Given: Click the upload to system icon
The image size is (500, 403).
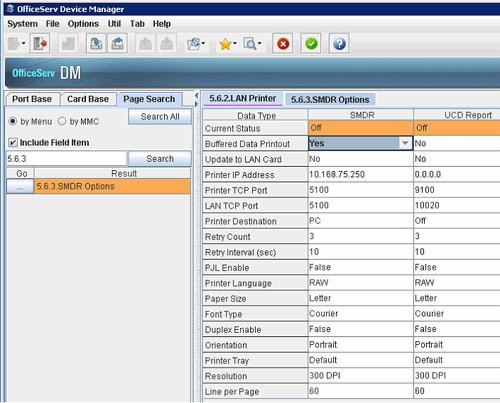Looking at the screenshot, I should (117, 43).
